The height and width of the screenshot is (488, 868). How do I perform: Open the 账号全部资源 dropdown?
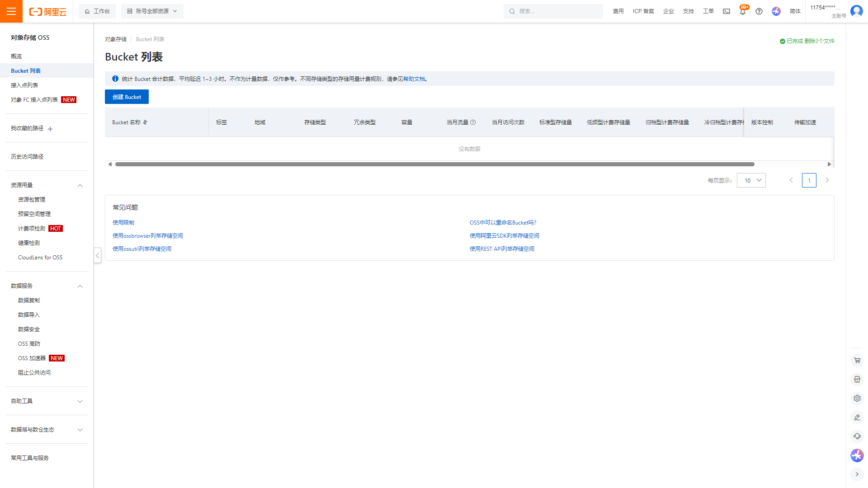point(152,11)
